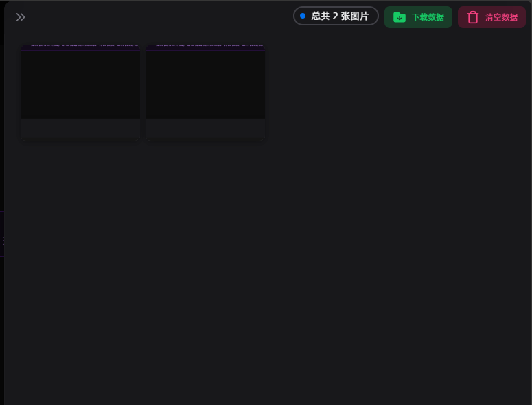Click purple header text of first thumbnail
This screenshot has width=532, height=405.
point(80,46)
